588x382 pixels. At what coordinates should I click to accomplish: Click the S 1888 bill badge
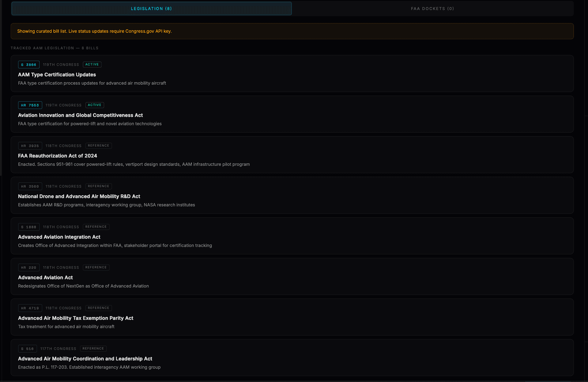click(28, 227)
